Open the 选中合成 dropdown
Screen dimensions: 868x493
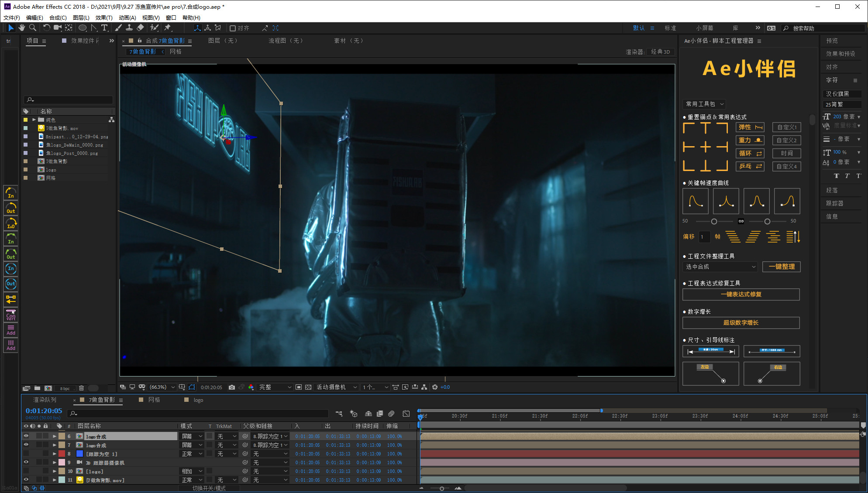tap(720, 267)
